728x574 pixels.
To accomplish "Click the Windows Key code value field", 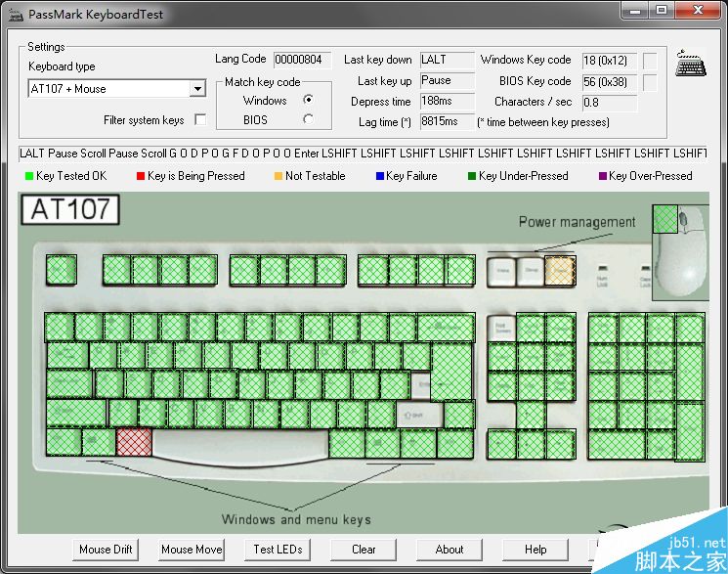I will pos(609,61).
